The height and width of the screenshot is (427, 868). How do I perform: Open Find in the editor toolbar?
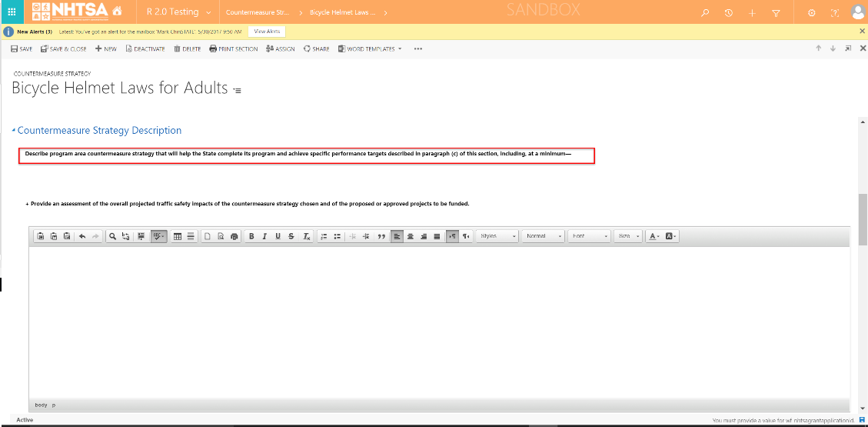coord(112,236)
